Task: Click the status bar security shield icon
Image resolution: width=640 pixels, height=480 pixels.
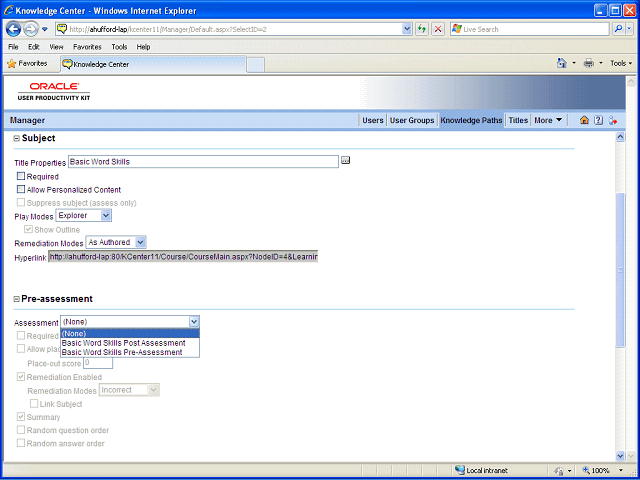Action: click(x=559, y=471)
